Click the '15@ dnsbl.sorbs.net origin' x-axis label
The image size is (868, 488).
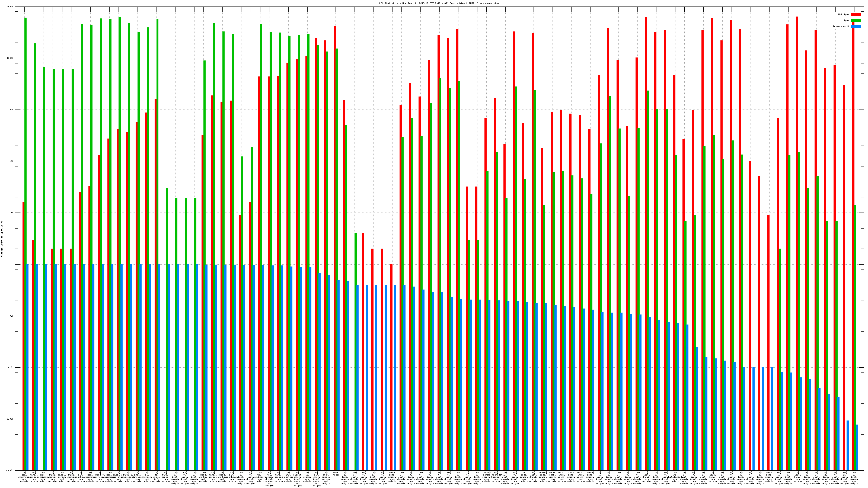[34, 477]
